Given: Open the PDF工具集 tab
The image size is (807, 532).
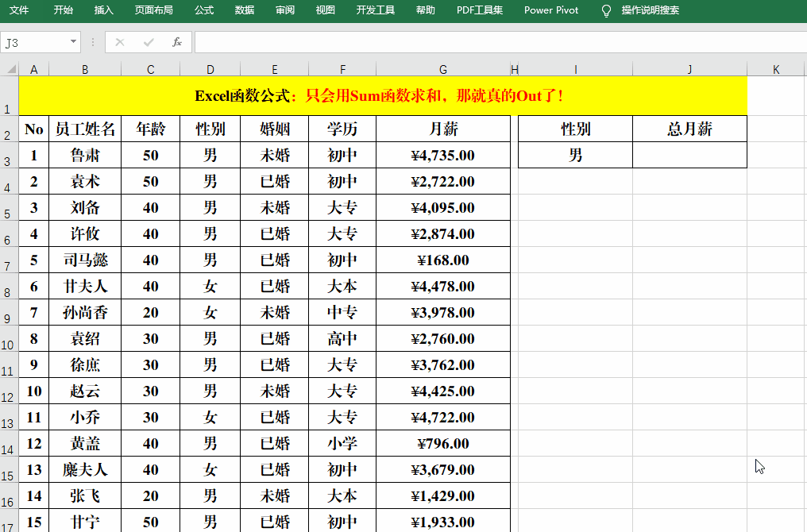Looking at the screenshot, I should [x=480, y=10].
